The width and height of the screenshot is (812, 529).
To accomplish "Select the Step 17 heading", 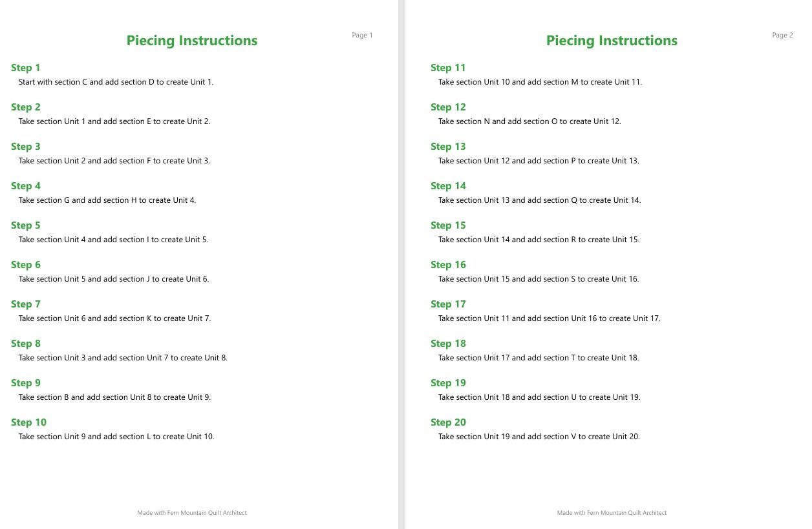I will coord(448,304).
